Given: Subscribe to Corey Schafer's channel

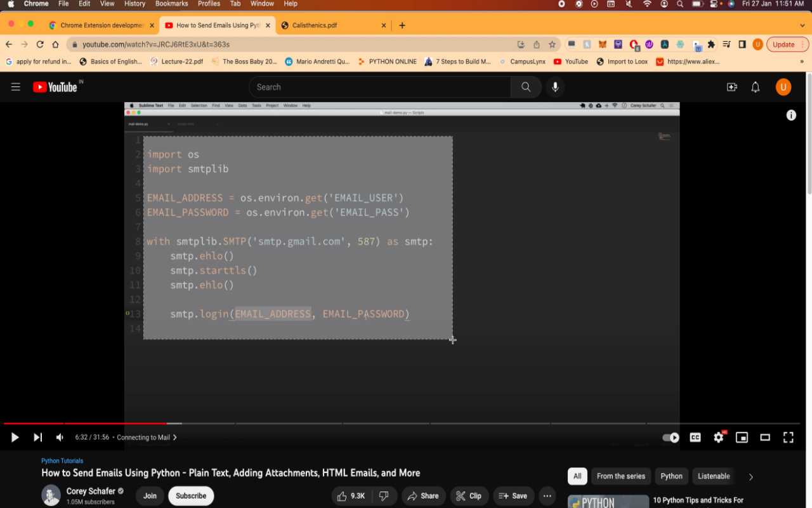Looking at the screenshot, I should 191,496.
